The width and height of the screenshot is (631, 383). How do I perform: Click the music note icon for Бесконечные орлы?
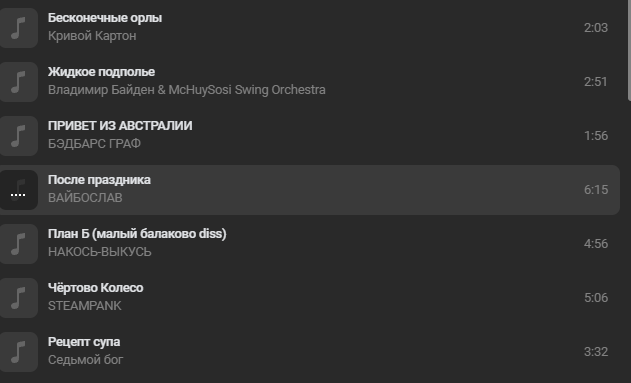click(x=19, y=28)
